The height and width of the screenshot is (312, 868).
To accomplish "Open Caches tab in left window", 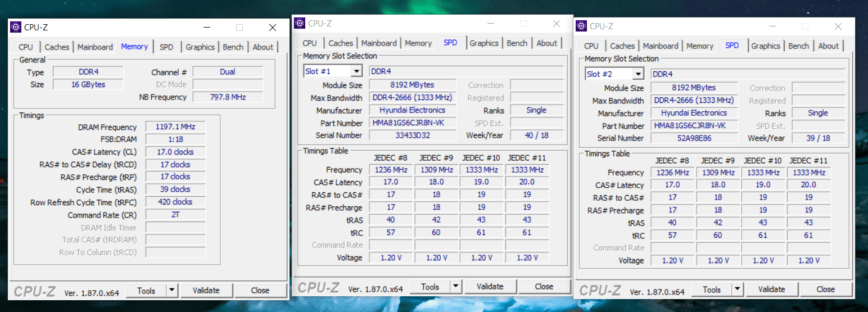I will point(57,47).
